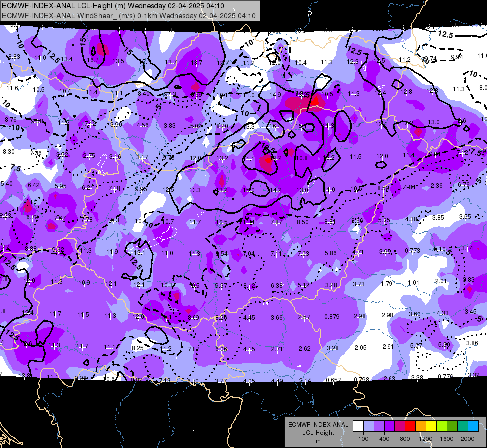Click the wind shear value 6.76
This screenshot has height=448, width=487.
point(464,185)
